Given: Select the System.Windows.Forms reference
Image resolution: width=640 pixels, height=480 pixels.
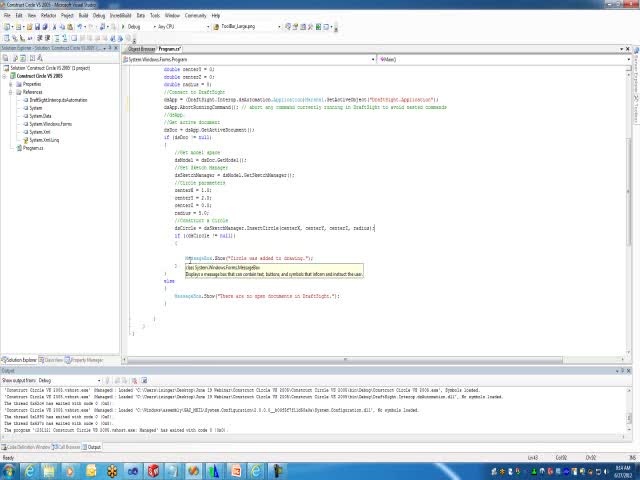Looking at the screenshot, I should [50, 124].
